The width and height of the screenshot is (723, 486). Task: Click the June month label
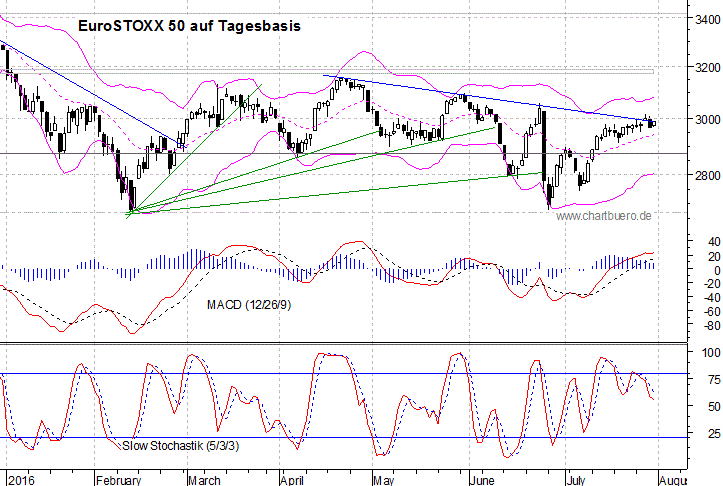pos(483,480)
